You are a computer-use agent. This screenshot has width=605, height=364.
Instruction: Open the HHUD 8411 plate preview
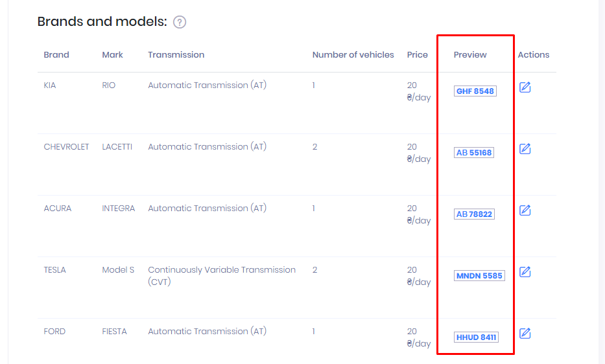476,337
